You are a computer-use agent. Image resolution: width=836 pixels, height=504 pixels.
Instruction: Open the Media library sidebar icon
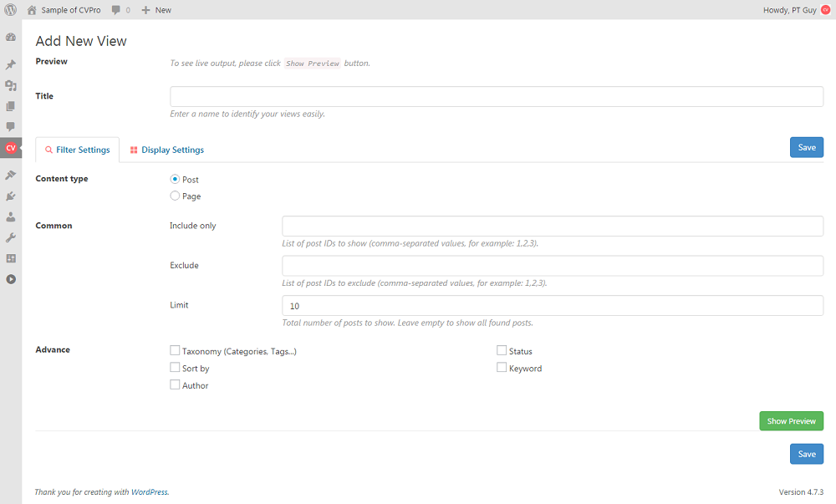click(x=11, y=85)
